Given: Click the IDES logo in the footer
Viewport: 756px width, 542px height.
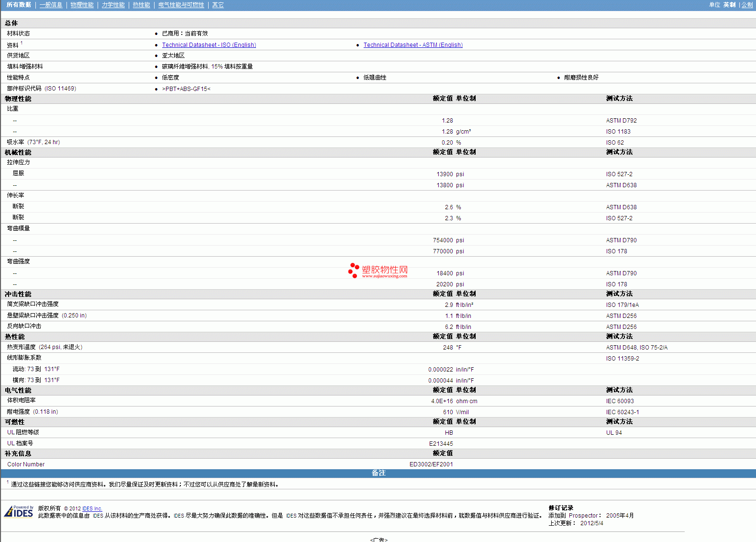Looking at the screenshot, I should [x=19, y=512].
